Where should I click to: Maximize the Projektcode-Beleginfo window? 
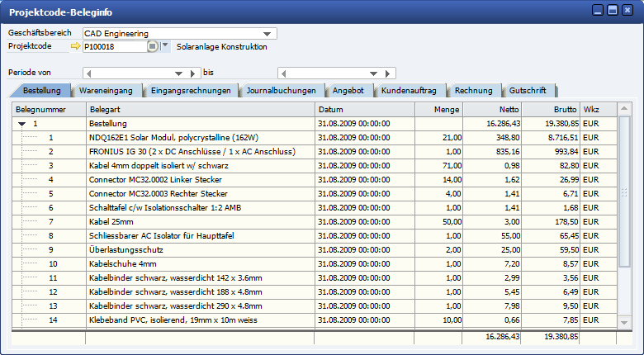click(x=613, y=10)
